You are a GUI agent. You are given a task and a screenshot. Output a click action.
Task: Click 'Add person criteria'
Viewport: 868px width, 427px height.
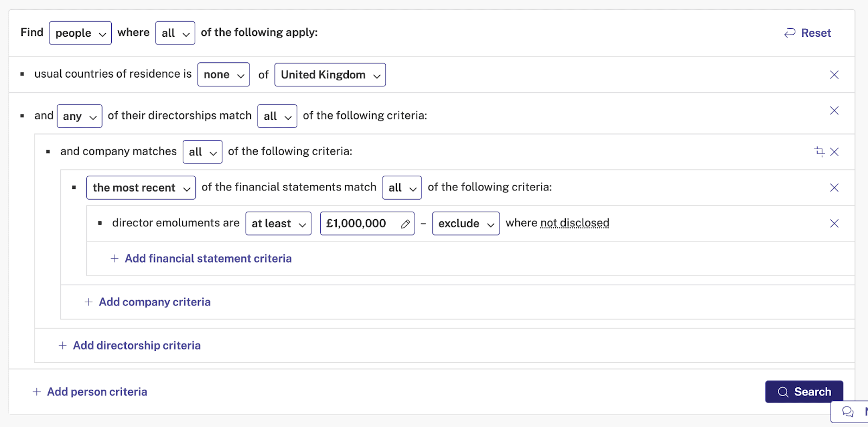coord(90,392)
